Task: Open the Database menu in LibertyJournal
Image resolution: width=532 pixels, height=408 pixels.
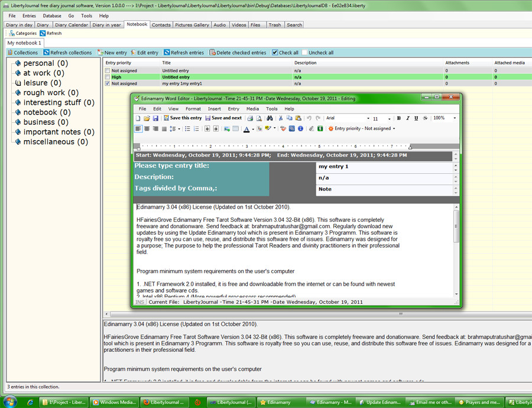Action: pyautogui.click(x=52, y=15)
